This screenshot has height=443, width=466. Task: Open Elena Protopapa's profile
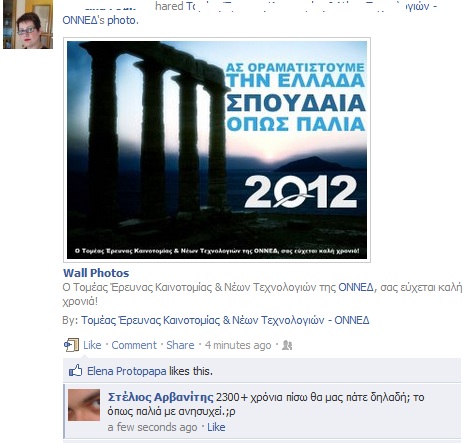tap(127, 371)
